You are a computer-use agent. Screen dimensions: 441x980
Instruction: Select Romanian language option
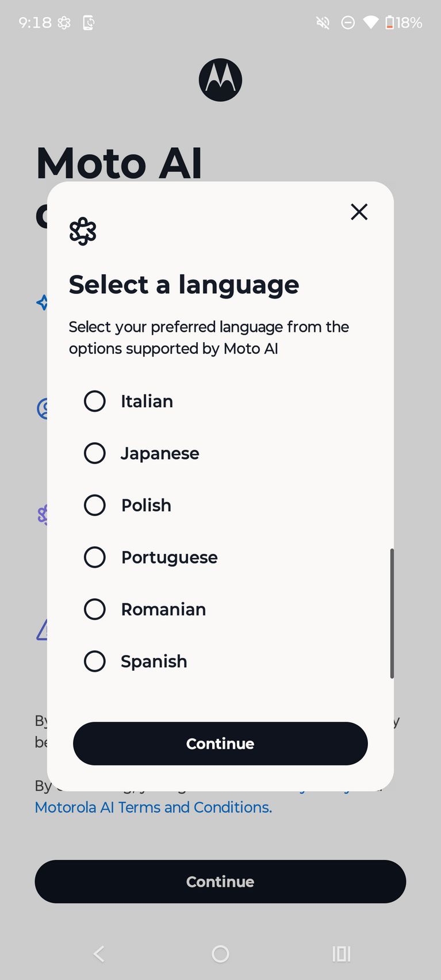pyautogui.click(x=95, y=609)
